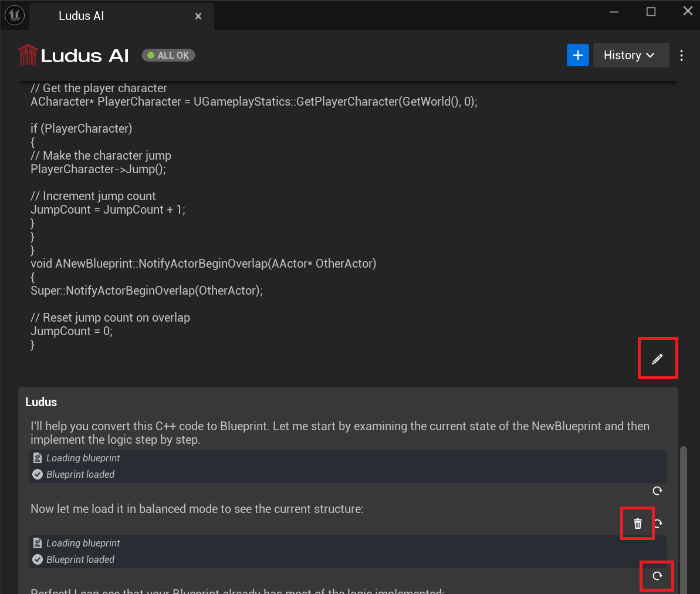Retry the bottom Blueprint loaded step
This screenshot has width=700, height=594.
tap(657, 576)
